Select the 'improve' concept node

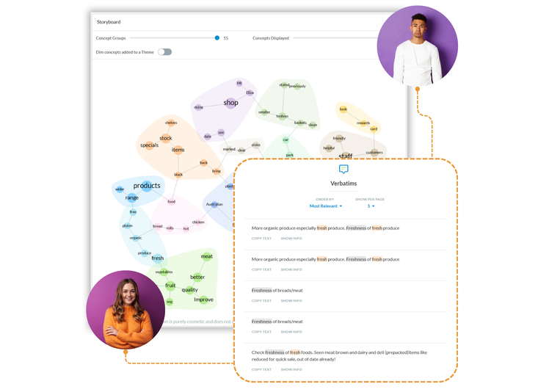[x=203, y=300]
